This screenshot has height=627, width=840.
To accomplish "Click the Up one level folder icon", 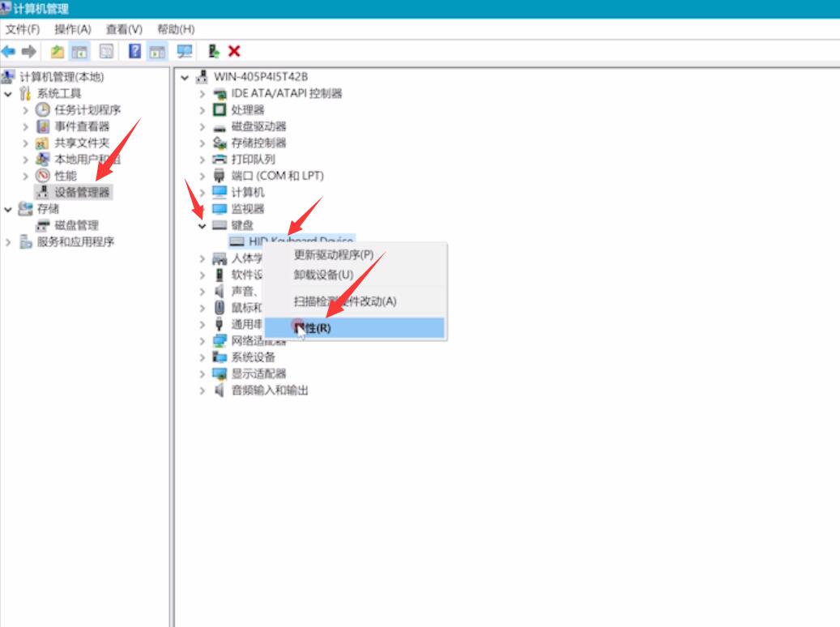I will coord(57,52).
